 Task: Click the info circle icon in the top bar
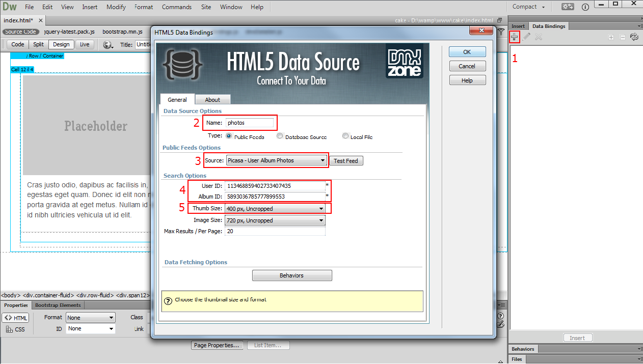point(585,7)
